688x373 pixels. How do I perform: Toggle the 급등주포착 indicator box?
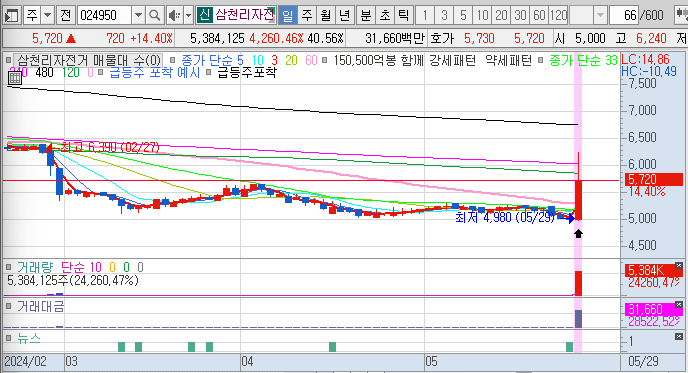pyautogui.click(x=208, y=72)
